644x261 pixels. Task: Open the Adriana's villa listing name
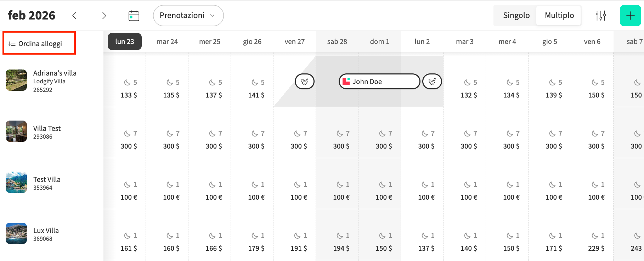(55, 73)
